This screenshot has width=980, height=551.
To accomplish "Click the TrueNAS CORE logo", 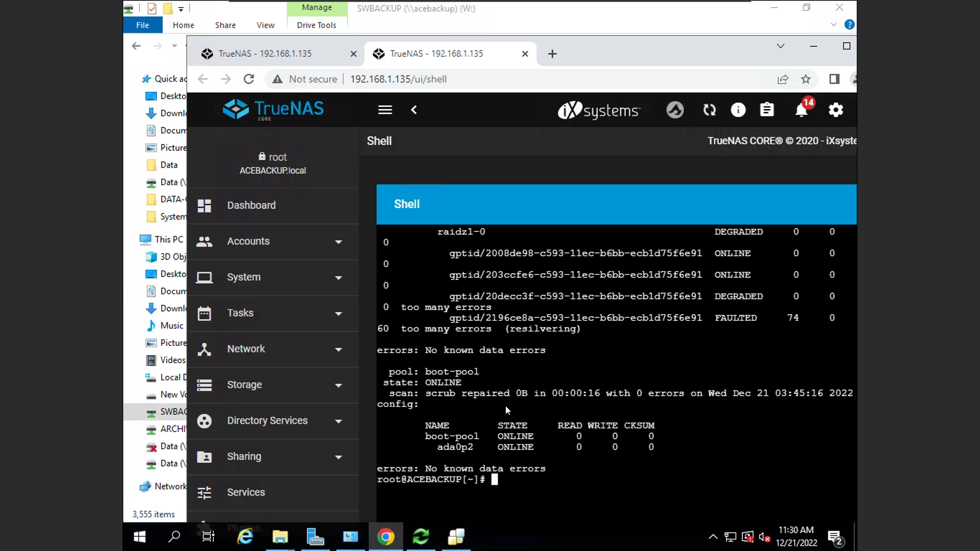I will 273,109.
